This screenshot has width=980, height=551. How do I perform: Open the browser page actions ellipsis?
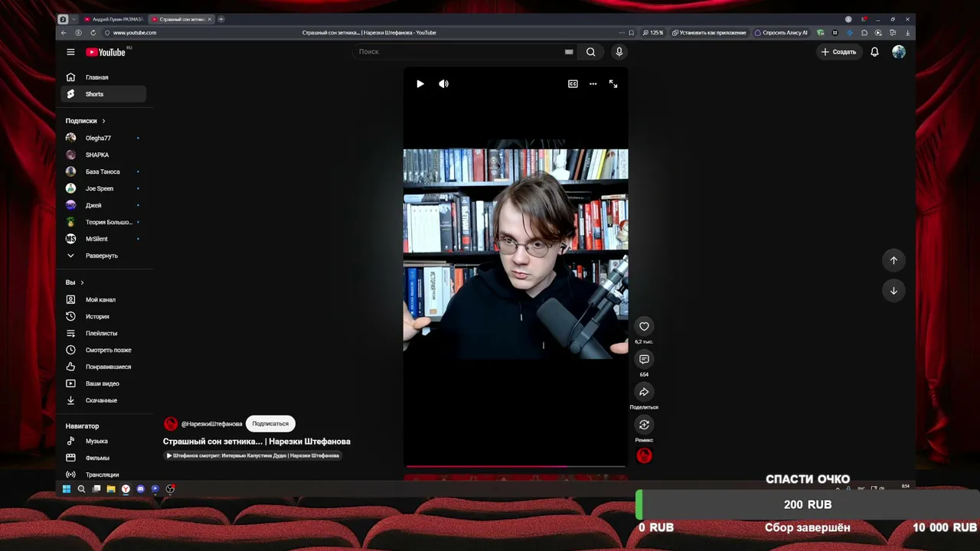622,33
